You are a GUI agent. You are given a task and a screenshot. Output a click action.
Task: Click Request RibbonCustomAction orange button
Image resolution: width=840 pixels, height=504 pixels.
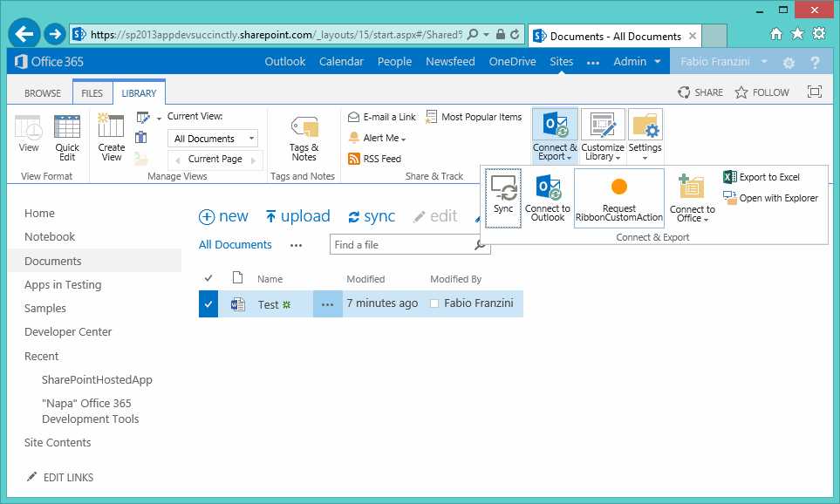pyautogui.click(x=618, y=198)
